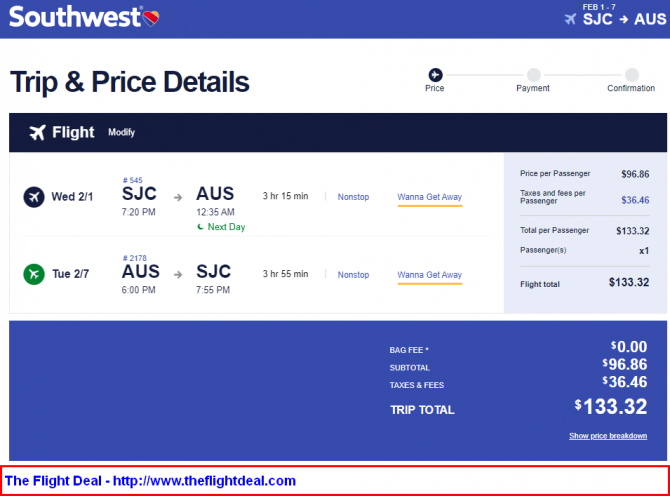Click the Southwest heart logo icon
Screen dimensions: 670x496
point(151,18)
